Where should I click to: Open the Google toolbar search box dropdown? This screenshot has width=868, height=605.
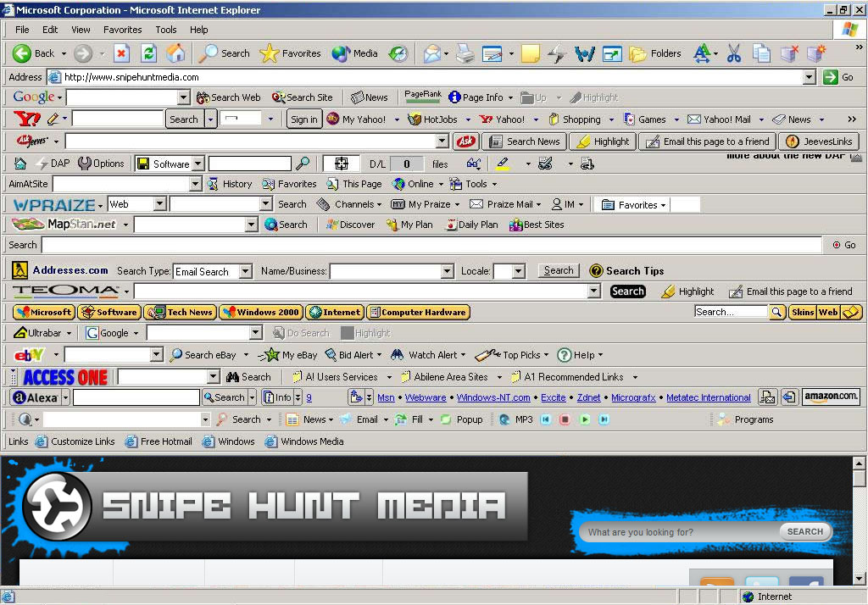point(184,97)
